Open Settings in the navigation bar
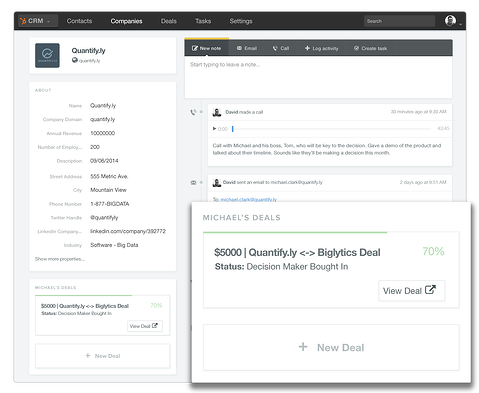Screen dimensions: 479x393 (241, 21)
